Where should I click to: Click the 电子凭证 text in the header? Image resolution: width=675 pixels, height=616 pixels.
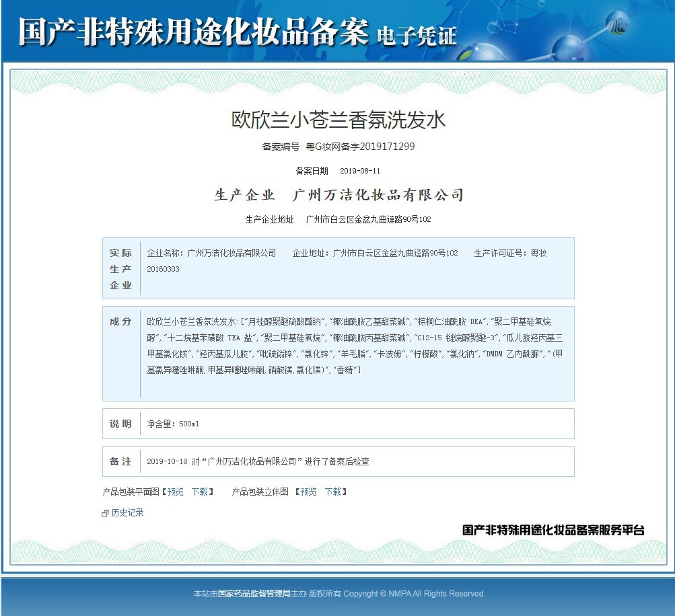pyautogui.click(x=417, y=35)
